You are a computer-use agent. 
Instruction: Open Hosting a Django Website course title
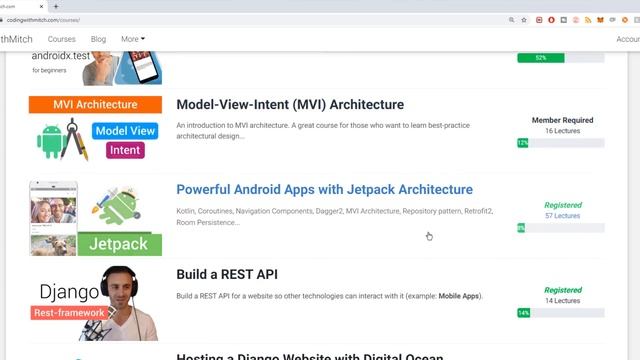pyautogui.click(x=310, y=356)
